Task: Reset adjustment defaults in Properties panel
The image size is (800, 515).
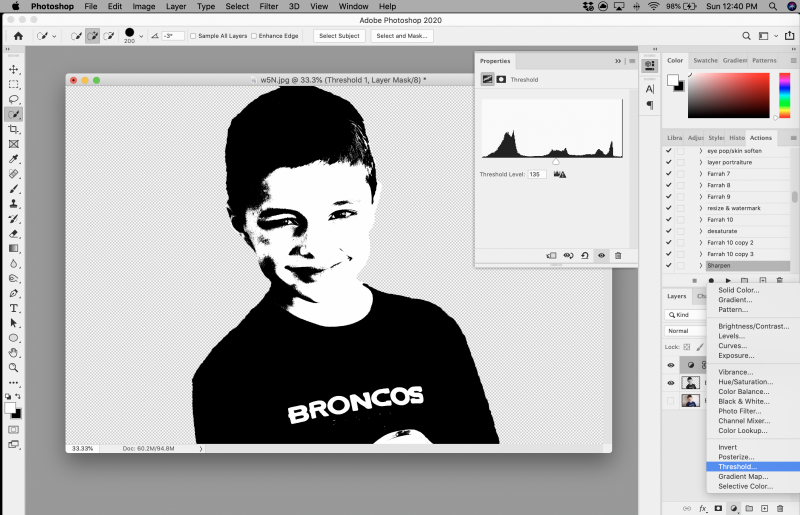Action: [x=585, y=255]
